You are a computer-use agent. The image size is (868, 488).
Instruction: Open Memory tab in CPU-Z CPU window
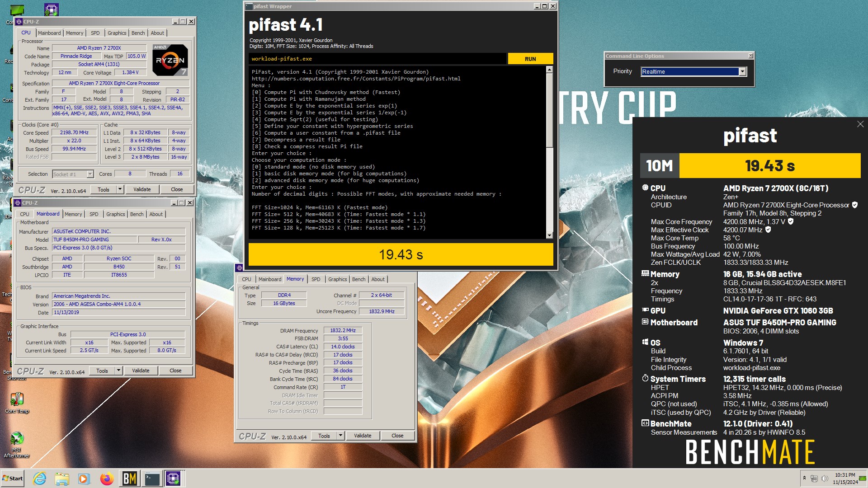pos(75,33)
